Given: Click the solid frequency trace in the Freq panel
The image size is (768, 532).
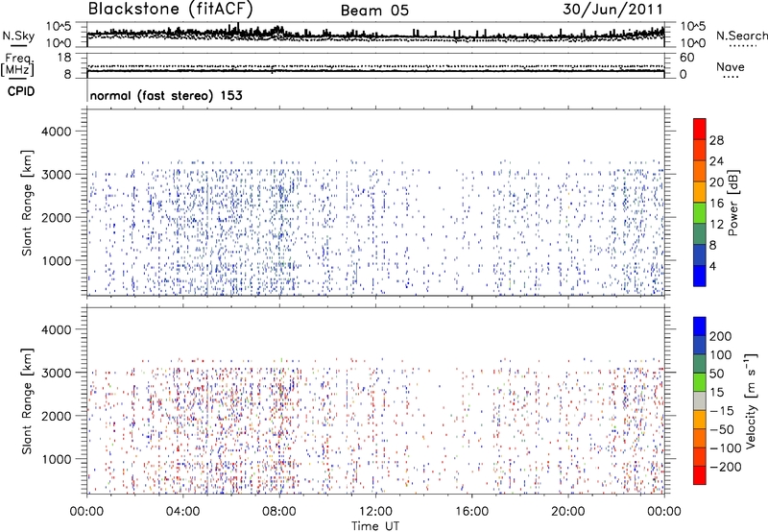Looking at the screenshot, I should 375,71.
